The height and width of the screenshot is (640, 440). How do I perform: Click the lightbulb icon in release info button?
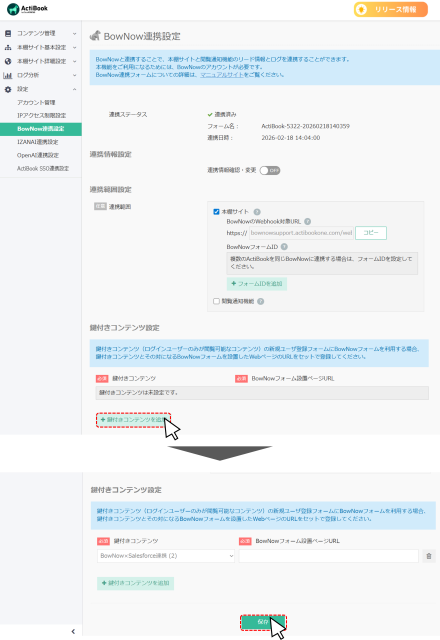pyautogui.click(x=361, y=9)
